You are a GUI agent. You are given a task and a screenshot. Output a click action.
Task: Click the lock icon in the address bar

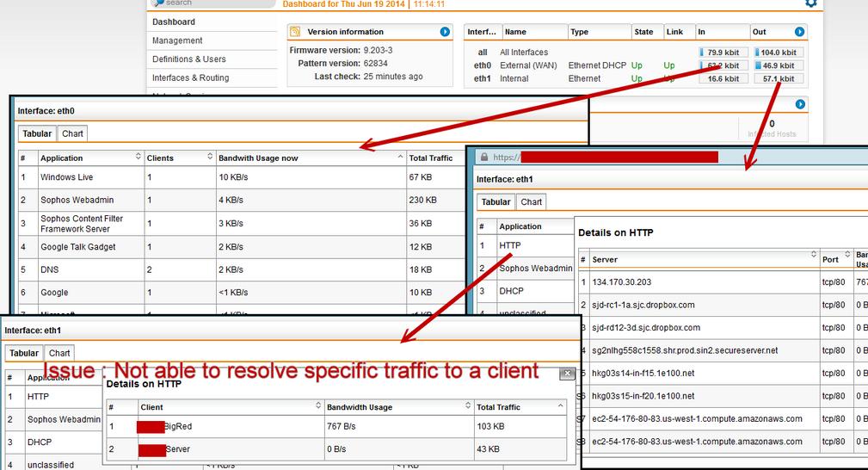(484, 158)
